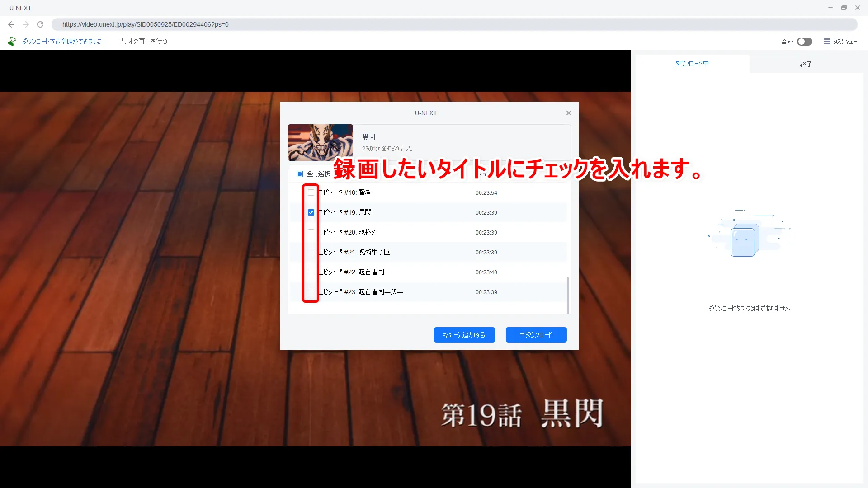Close the U-NEXT episode dialog
868x488 pixels.
click(x=569, y=113)
